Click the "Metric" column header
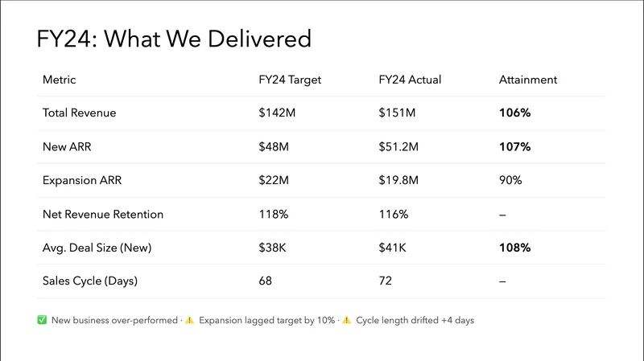The height and width of the screenshot is (361, 644). [60, 80]
